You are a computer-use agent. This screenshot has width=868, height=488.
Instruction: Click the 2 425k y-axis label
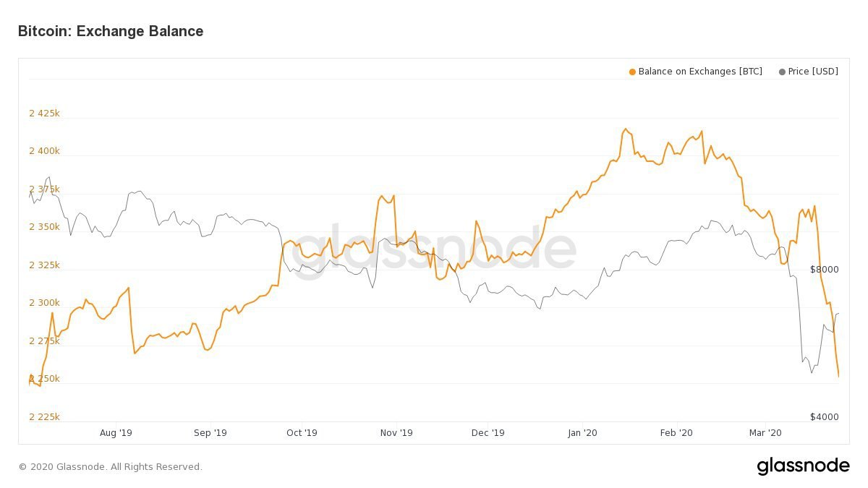pyautogui.click(x=44, y=114)
